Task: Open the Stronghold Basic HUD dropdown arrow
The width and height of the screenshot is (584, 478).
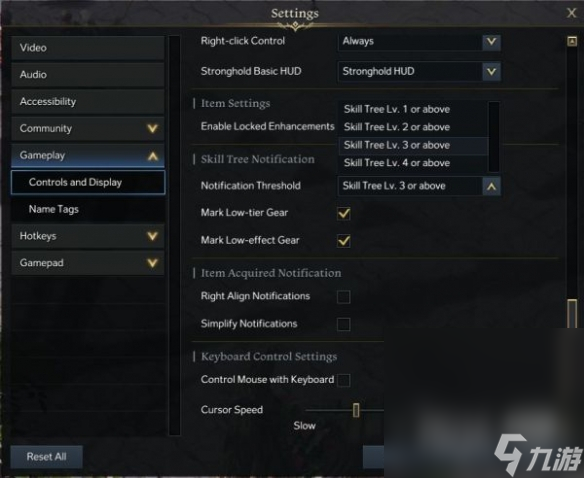Action: [x=491, y=72]
